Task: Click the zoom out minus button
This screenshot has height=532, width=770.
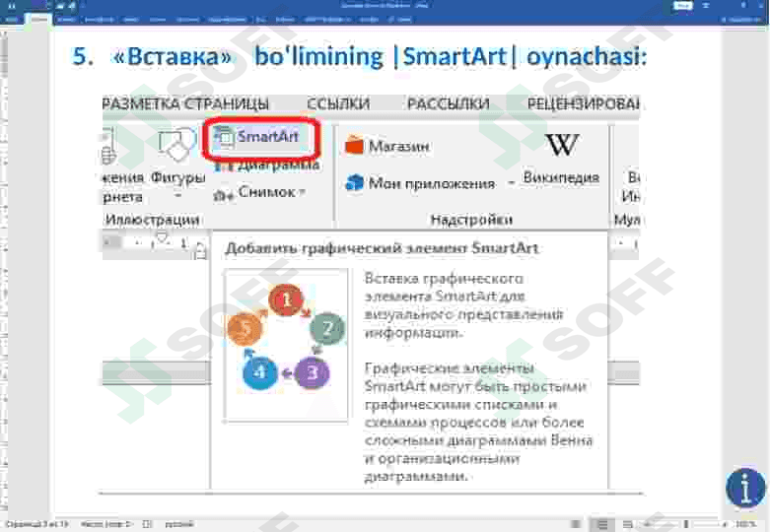Action: coord(646,524)
